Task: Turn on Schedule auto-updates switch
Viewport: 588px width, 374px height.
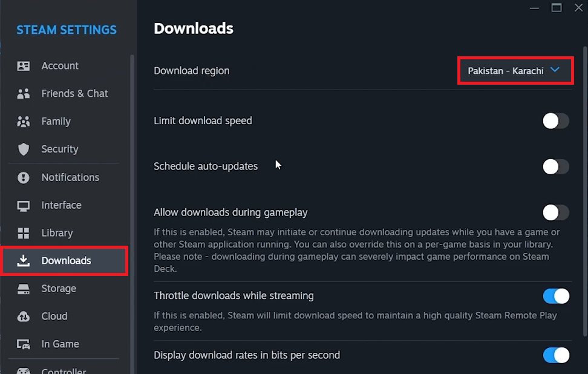Action: [x=556, y=166]
